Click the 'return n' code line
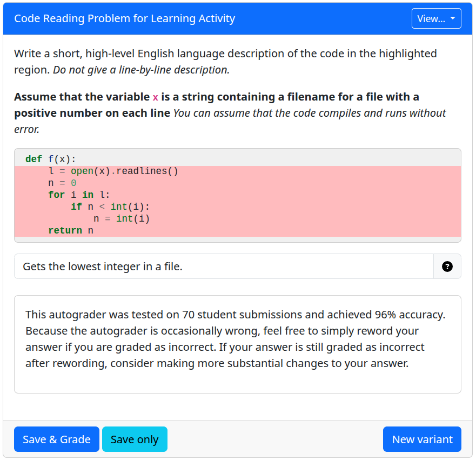This screenshot has height=460, width=476. coord(71,231)
